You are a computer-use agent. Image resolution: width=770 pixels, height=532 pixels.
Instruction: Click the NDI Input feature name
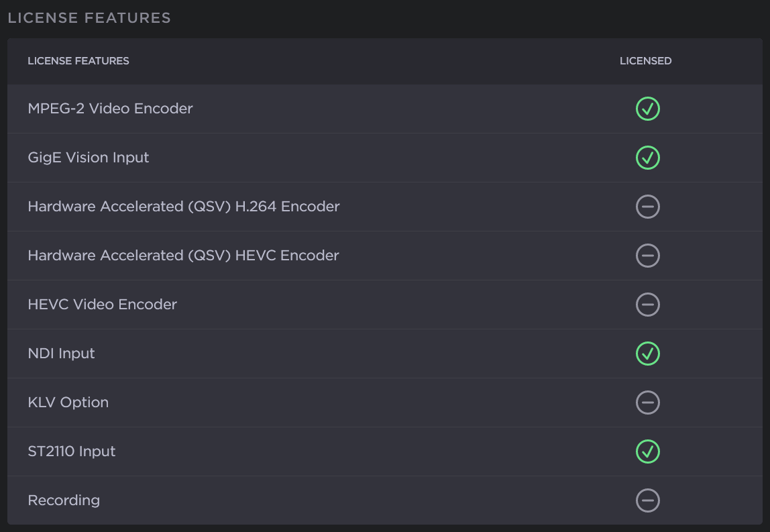[x=61, y=354]
